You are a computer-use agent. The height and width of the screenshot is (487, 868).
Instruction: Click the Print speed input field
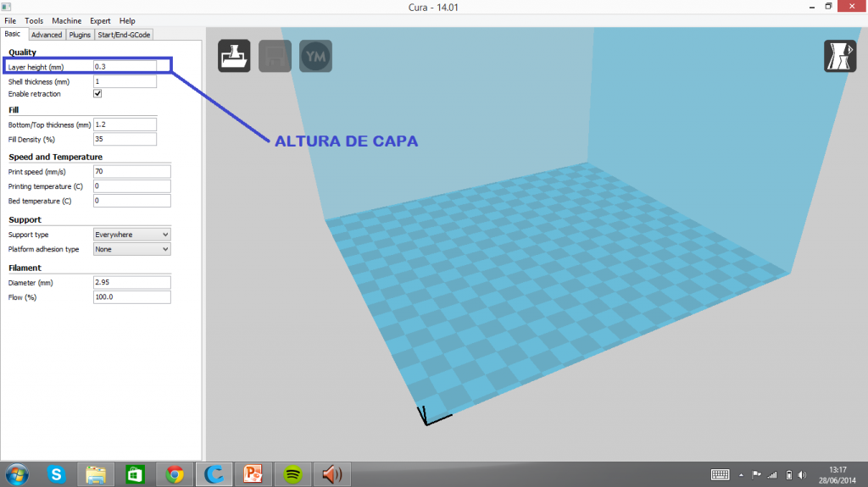131,171
